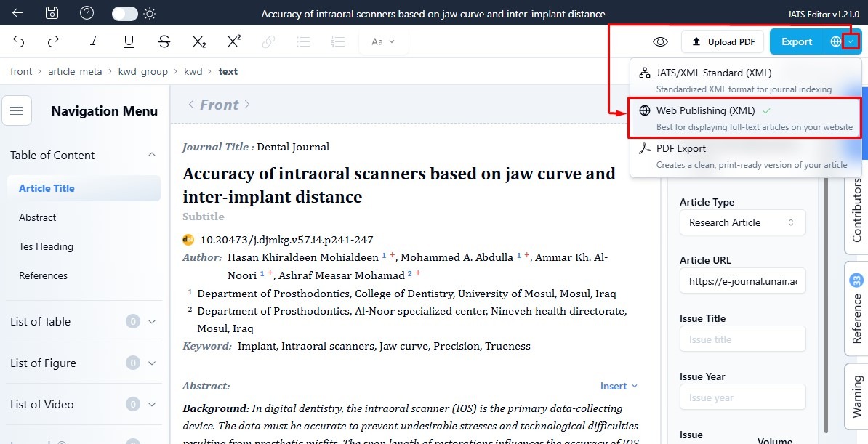Open the help question mark icon
The height and width of the screenshot is (444, 868).
87,13
